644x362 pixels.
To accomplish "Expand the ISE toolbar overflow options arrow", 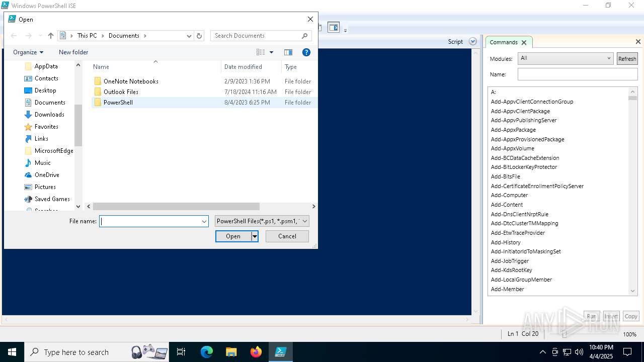I will (x=346, y=30).
